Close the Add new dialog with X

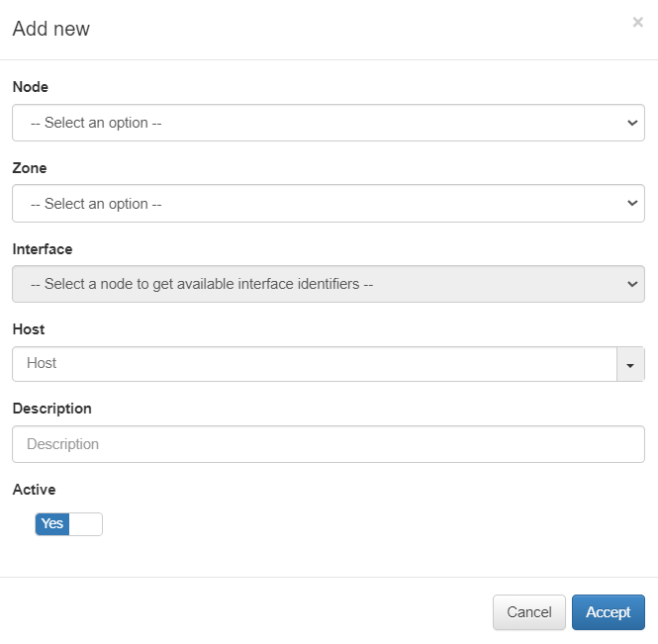637,22
